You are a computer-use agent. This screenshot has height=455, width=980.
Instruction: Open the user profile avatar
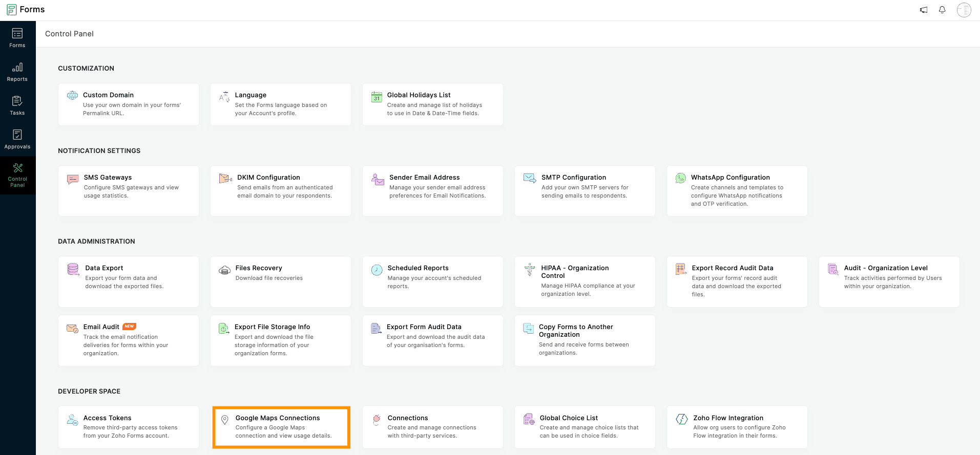pyautogui.click(x=964, y=10)
